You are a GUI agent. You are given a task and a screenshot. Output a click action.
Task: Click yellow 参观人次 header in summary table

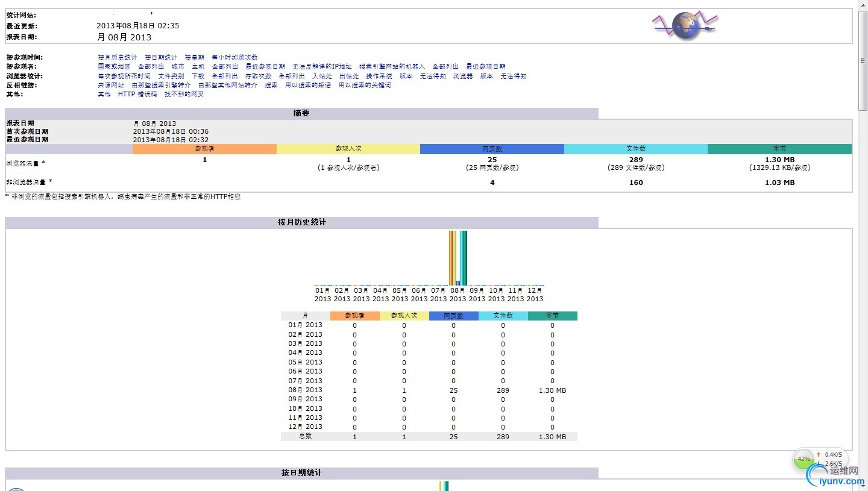click(348, 149)
